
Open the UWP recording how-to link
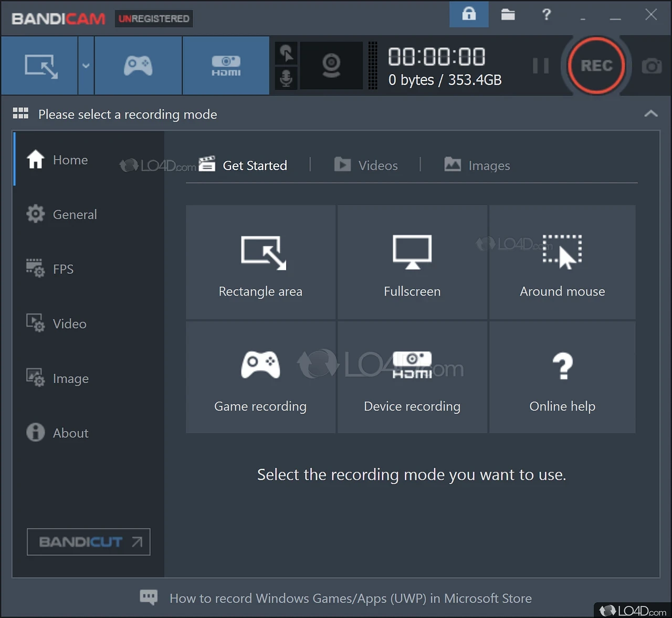(350, 598)
